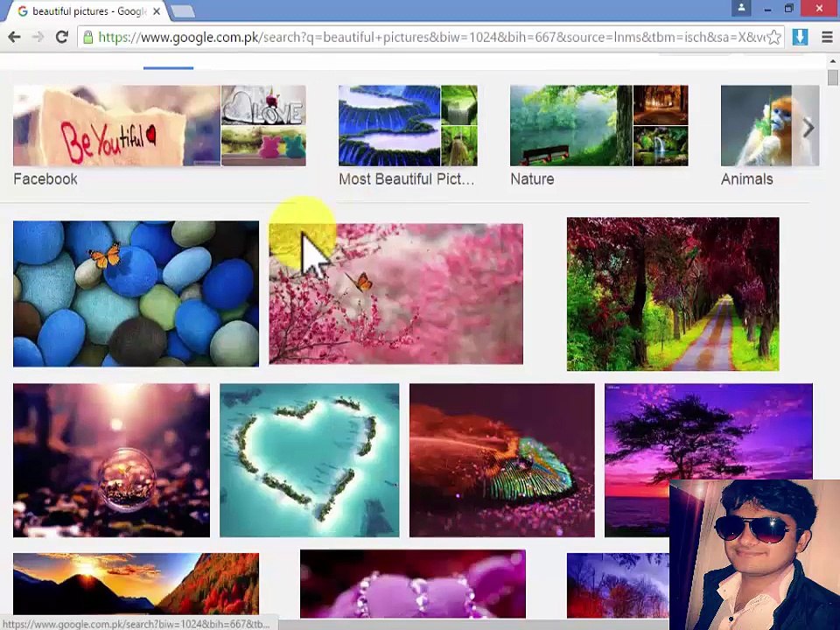Viewport: 840px width, 630px height.
Task: Open the pink cherry blossom butterfly image
Action: 395,294
